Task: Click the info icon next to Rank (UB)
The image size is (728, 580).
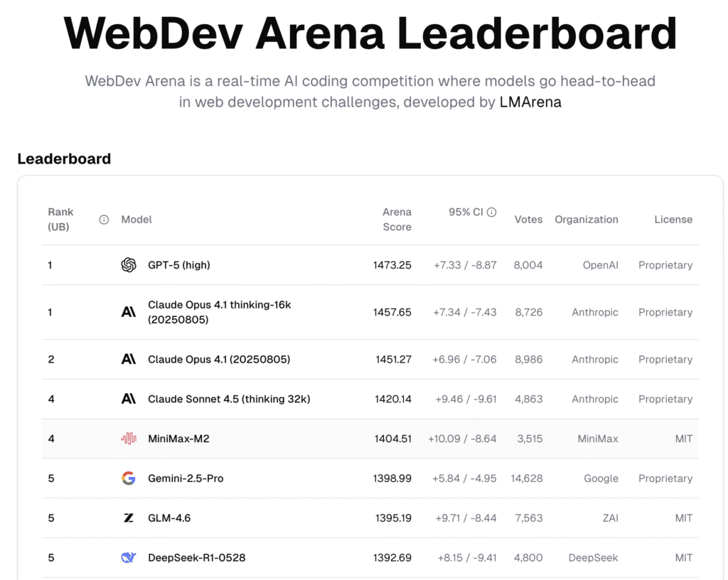Action: 104,220
